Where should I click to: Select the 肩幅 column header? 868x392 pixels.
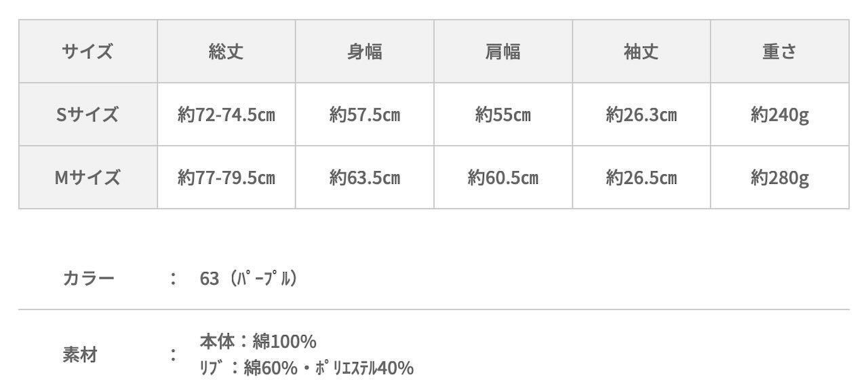pos(503,52)
